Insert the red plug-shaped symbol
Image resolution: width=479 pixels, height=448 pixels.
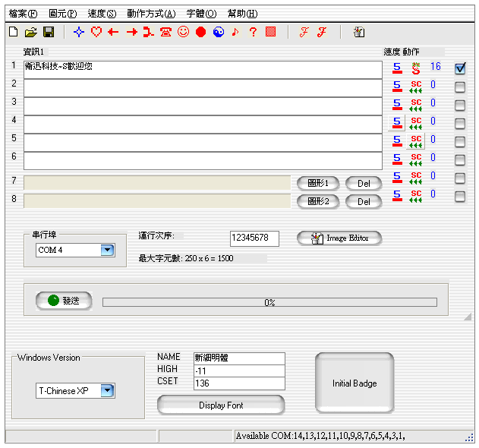click(x=149, y=32)
